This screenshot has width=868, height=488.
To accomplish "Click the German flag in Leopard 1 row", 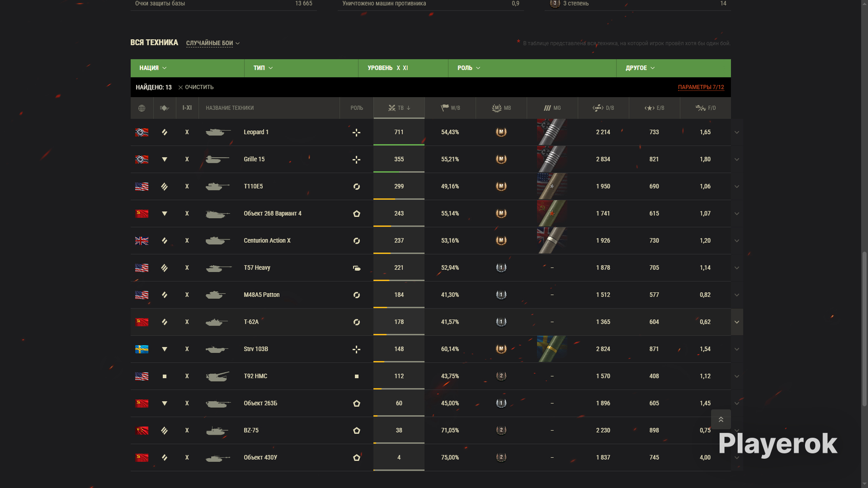I will [x=142, y=132].
